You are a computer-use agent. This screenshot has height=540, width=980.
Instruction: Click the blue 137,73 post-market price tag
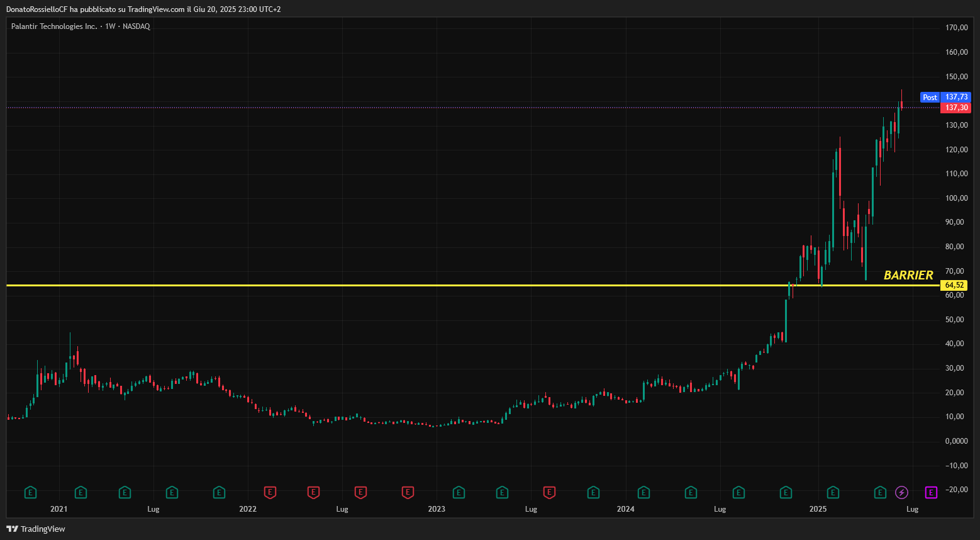[956, 97]
